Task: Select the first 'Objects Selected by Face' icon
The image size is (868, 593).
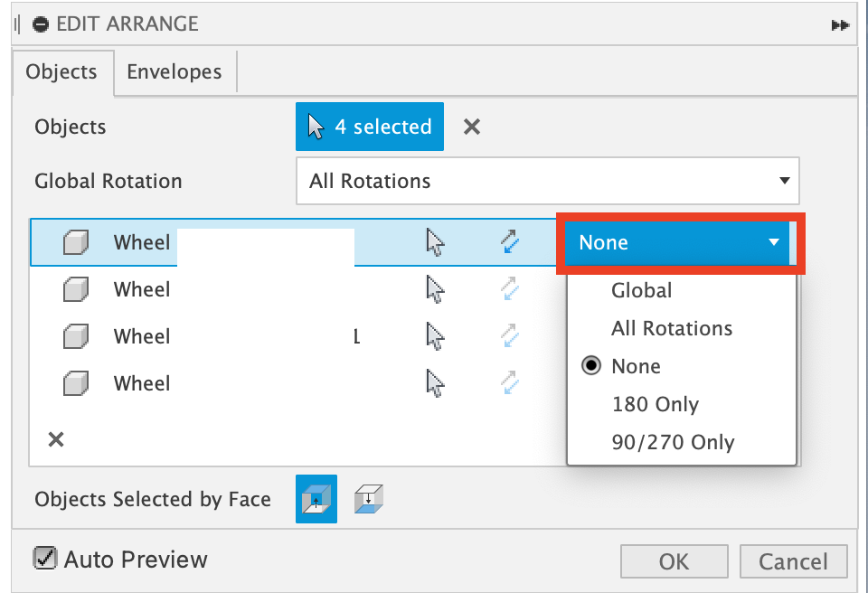Action: tap(316, 498)
